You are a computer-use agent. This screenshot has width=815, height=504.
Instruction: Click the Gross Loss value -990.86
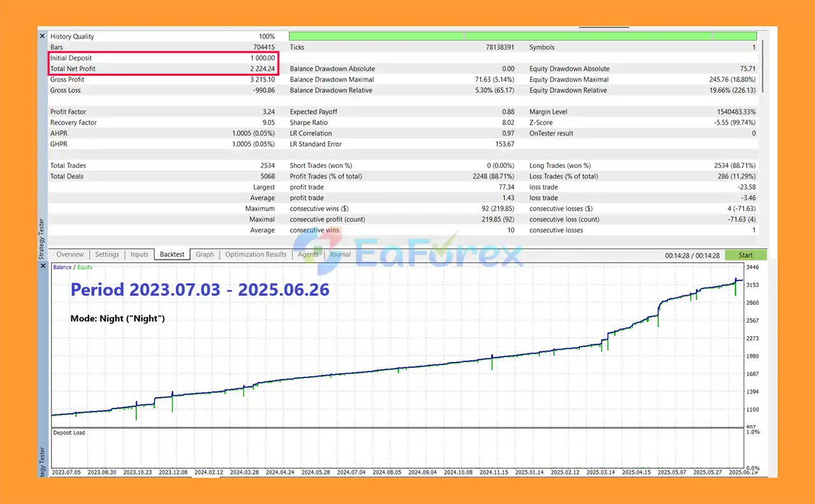263,90
